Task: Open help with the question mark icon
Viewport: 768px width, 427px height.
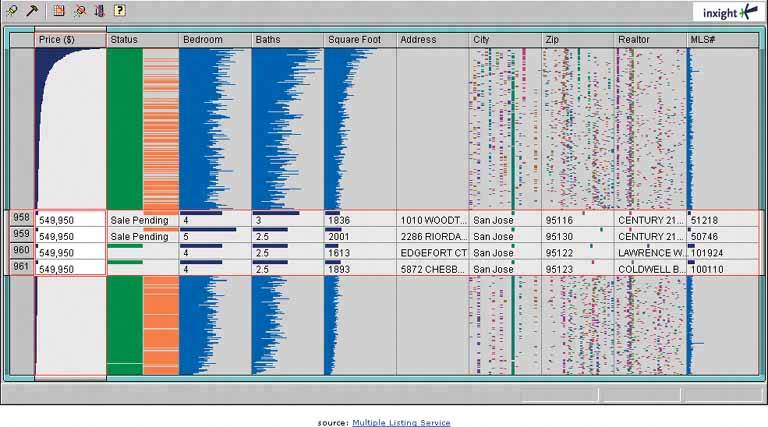Action: 119,11
